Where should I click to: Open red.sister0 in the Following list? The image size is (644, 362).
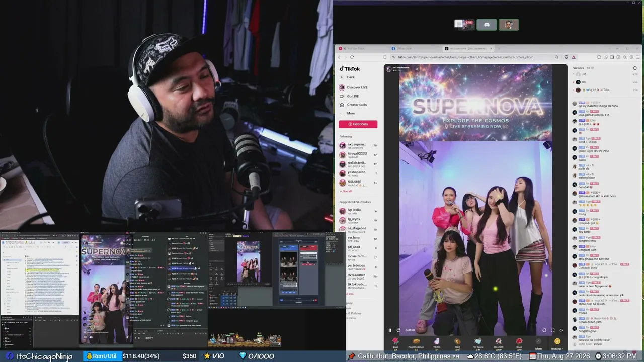tap(358, 164)
